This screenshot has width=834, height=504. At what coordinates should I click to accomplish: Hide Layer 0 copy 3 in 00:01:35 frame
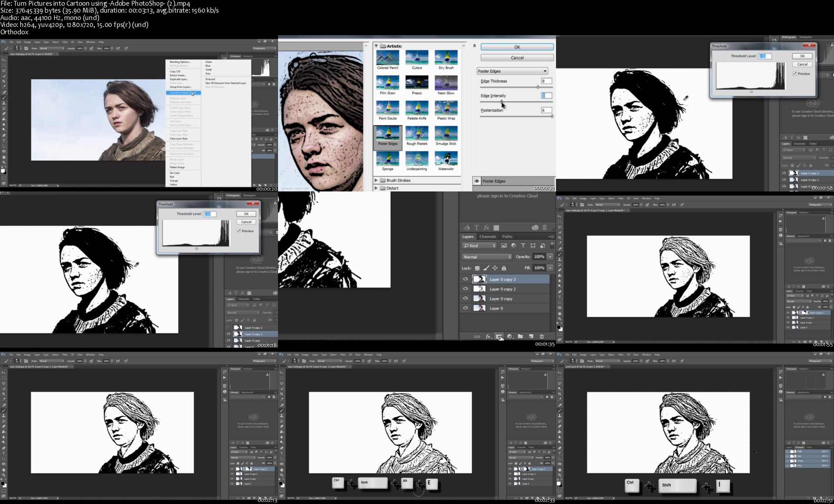coord(465,279)
